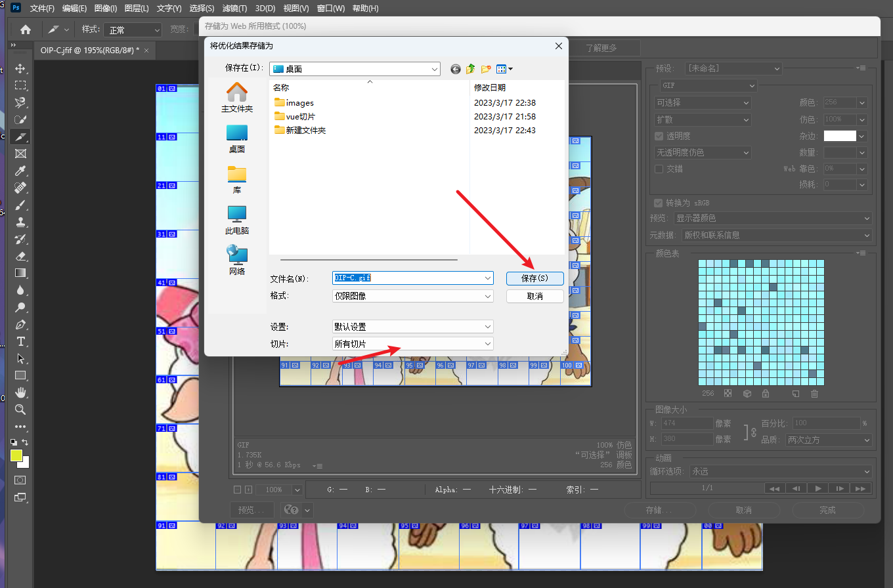Screen dimensions: 893x588
Task: Toggle the 交错 interlaced checkbox
Action: 659,169
